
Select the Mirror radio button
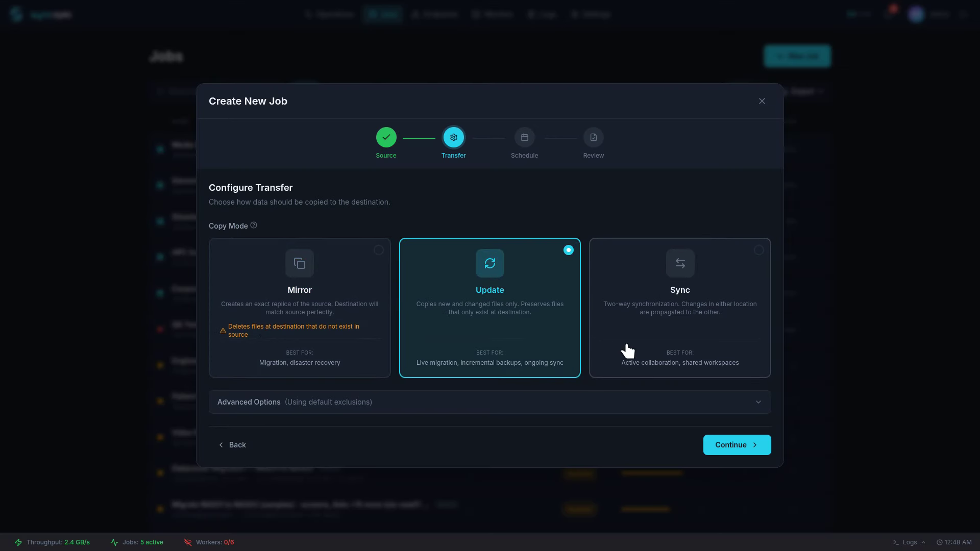pyautogui.click(x=378, y=250)
